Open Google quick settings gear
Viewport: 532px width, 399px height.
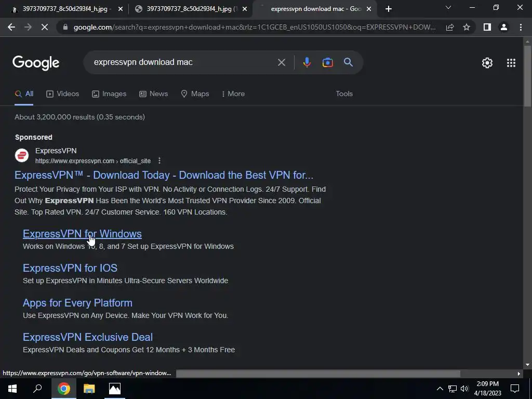[487, 63]
